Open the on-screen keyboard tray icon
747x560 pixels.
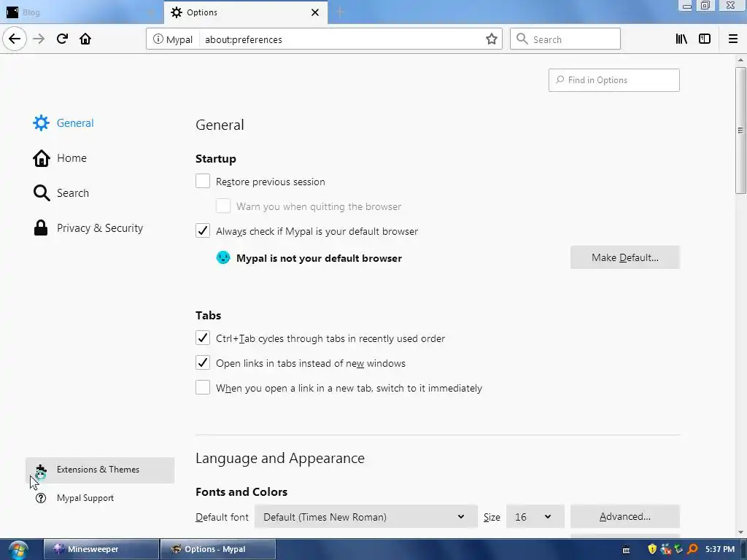tap(626, 550)
